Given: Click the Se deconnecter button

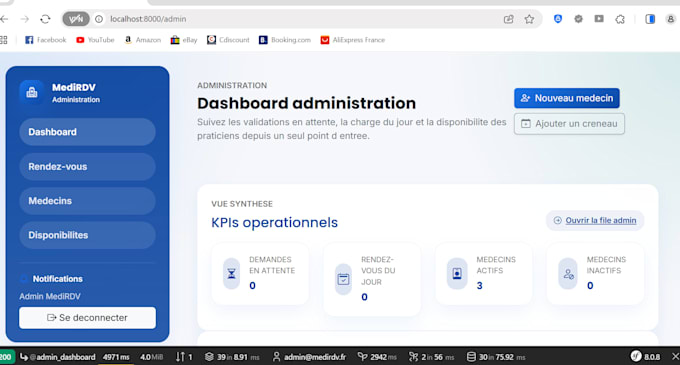Looking at the screenshot, I should 87,318.
